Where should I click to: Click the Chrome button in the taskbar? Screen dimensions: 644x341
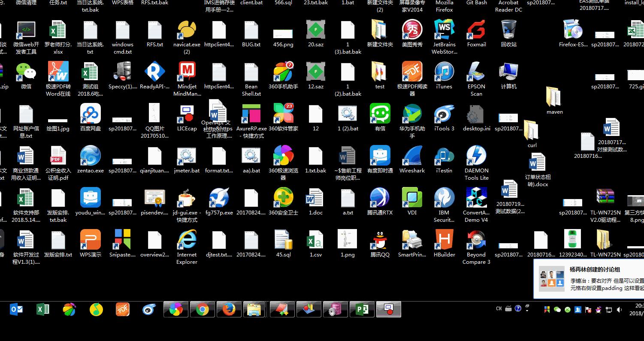203,309
